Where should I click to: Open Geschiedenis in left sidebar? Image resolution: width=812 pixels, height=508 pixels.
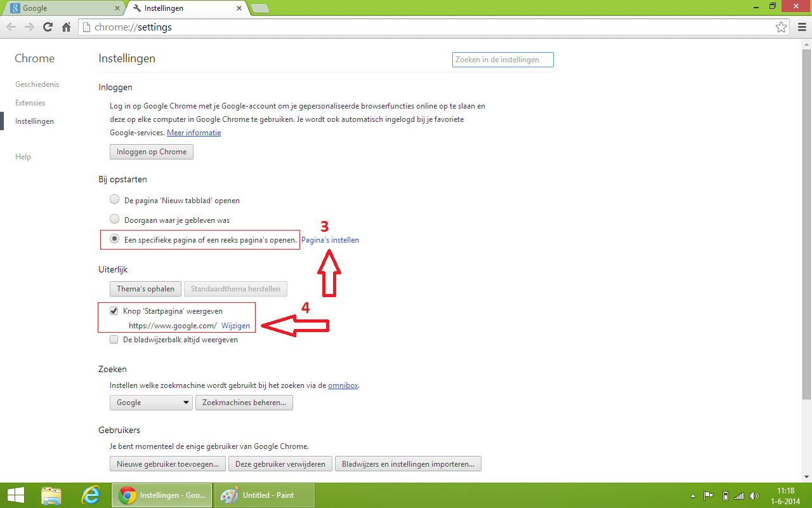37,84
